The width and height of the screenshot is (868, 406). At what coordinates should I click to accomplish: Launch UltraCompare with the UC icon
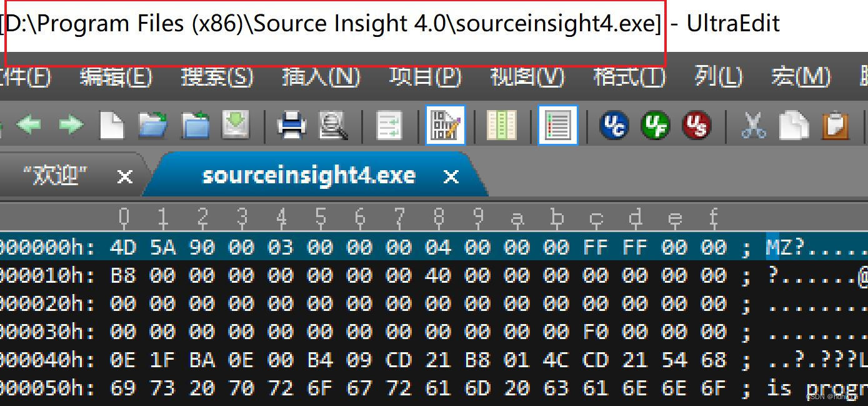[614, 125]
